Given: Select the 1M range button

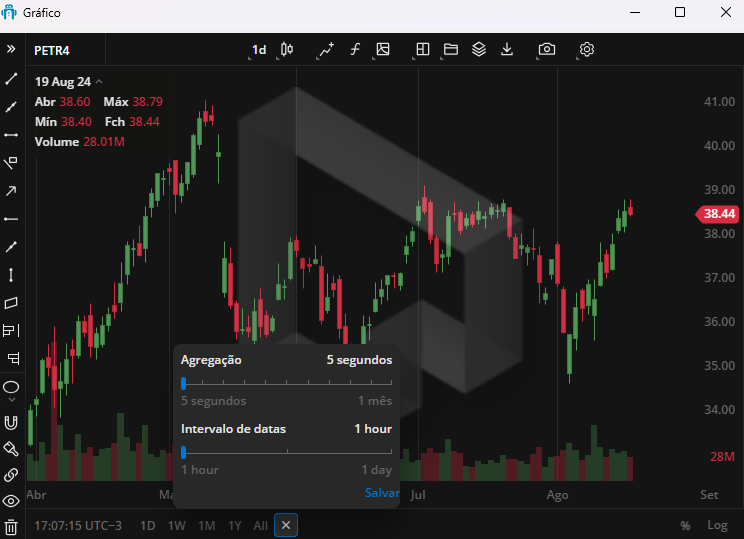Looking at the screenshot, I should 207,526.
